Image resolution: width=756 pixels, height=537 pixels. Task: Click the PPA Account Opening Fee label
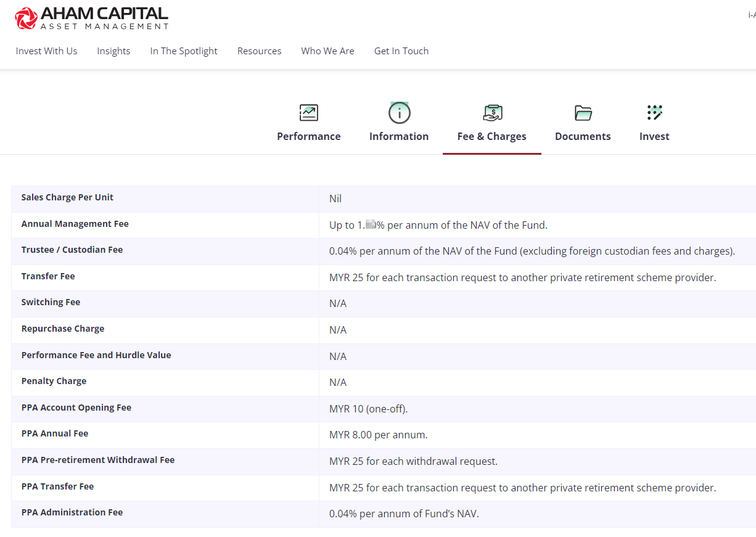point(76,408)
